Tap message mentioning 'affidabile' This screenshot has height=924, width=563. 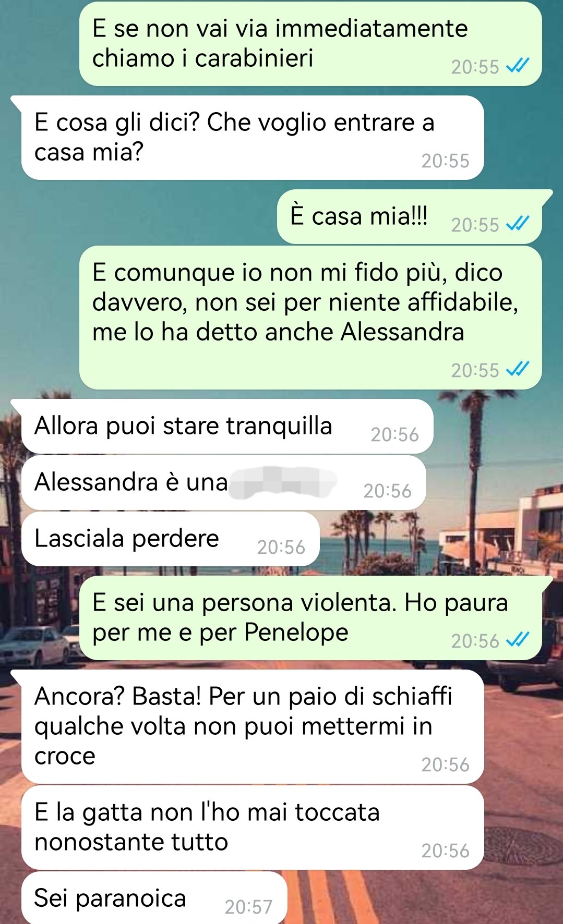coord(310,318)
